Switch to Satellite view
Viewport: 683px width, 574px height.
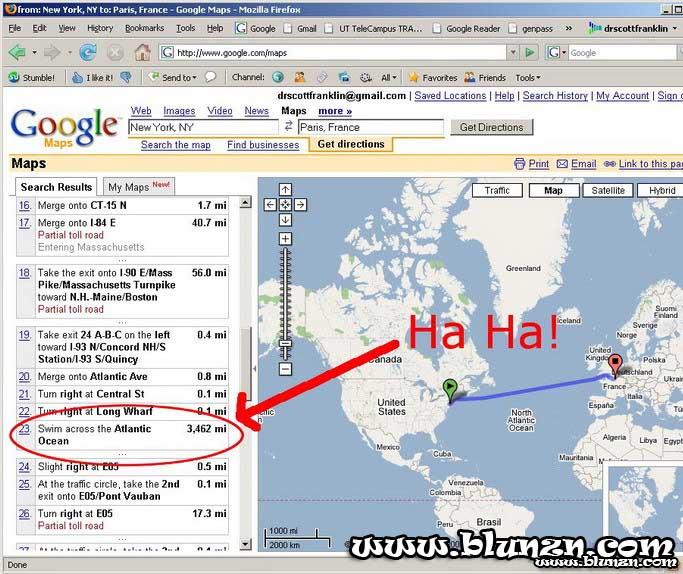(608, 190)
